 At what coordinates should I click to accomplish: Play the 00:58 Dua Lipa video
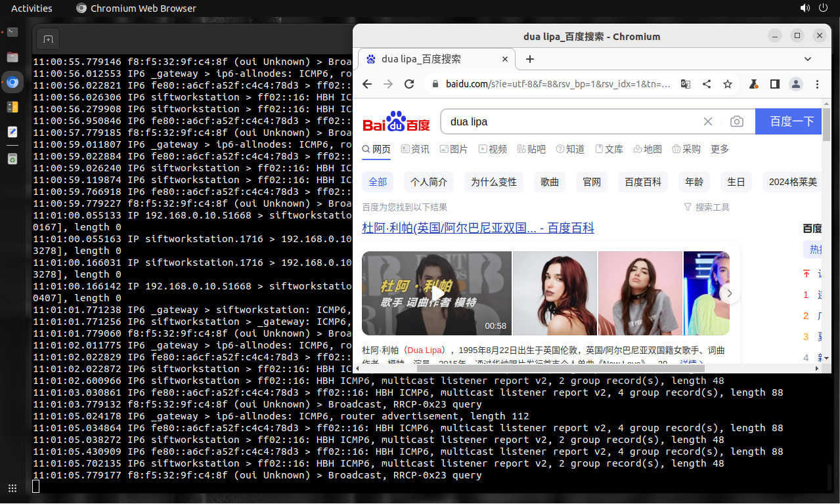tap(437, 293)
